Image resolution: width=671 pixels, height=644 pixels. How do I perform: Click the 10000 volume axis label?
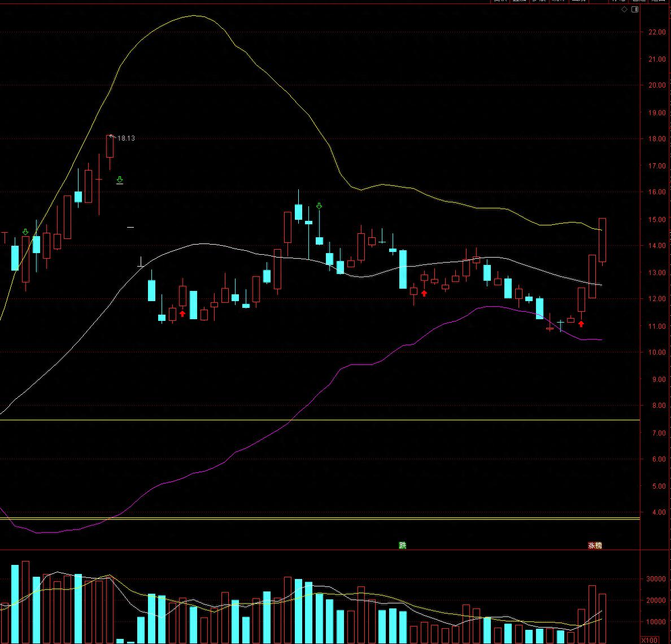656,622
